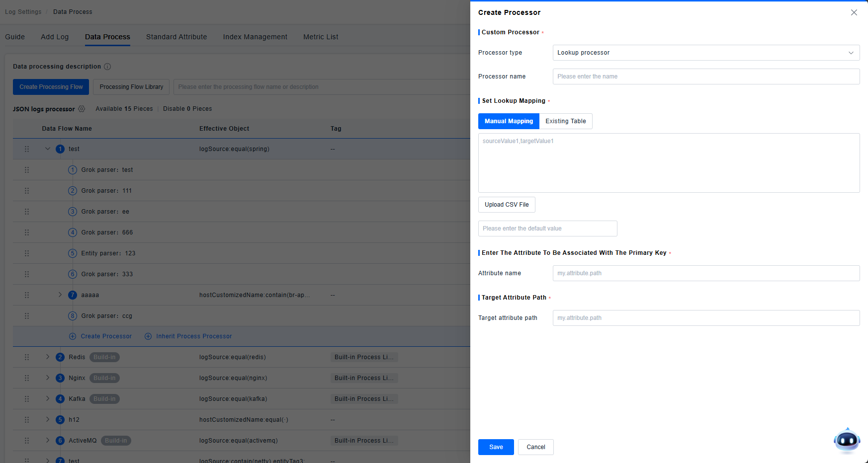Click drag handle of Entity parser: 123
Screen dimensions: 868x463
[27, 253]
